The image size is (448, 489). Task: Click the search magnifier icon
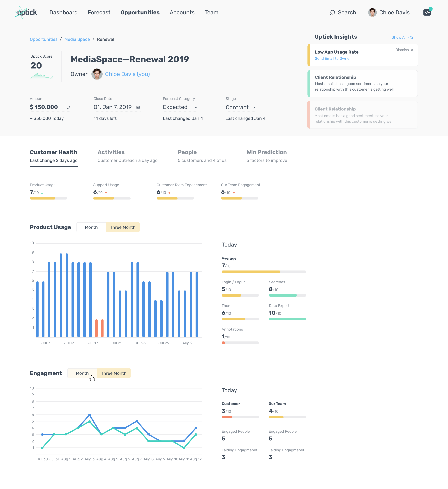point(332,12)
